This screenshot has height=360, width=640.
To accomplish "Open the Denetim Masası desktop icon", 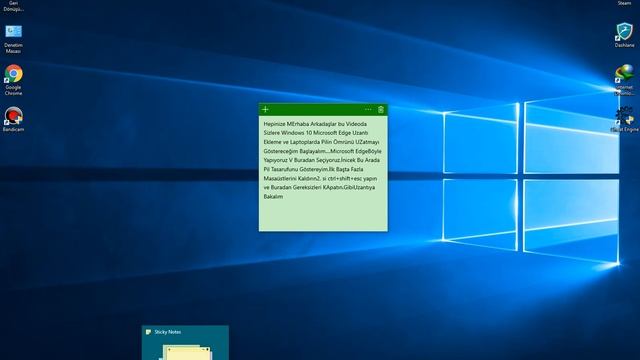I will (13, 39).
